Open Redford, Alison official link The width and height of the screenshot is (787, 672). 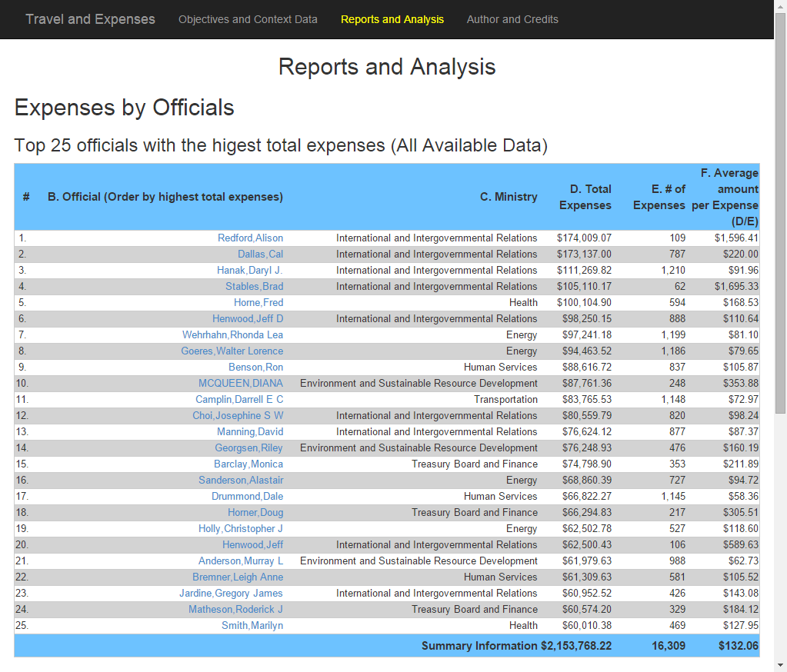tap(251, 238)
